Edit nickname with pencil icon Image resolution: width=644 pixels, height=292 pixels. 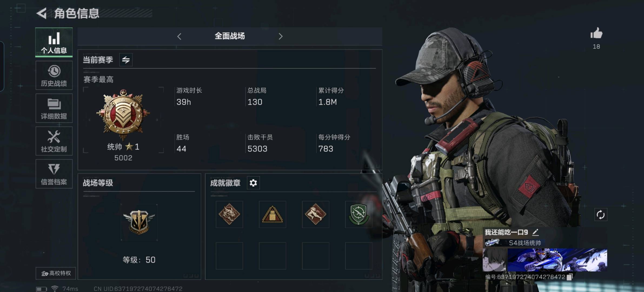point(535,232)
